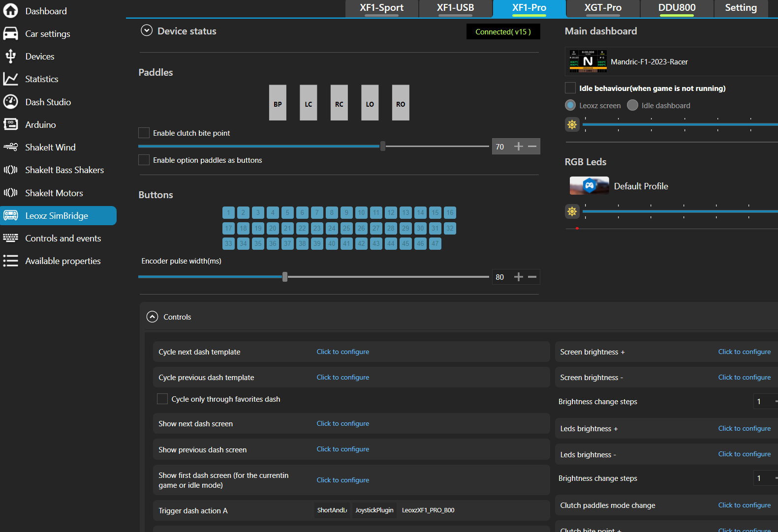The height and width of the screenshot is (532, 778).
Task: Click button indicator number 1
Action: pos(228,212)
